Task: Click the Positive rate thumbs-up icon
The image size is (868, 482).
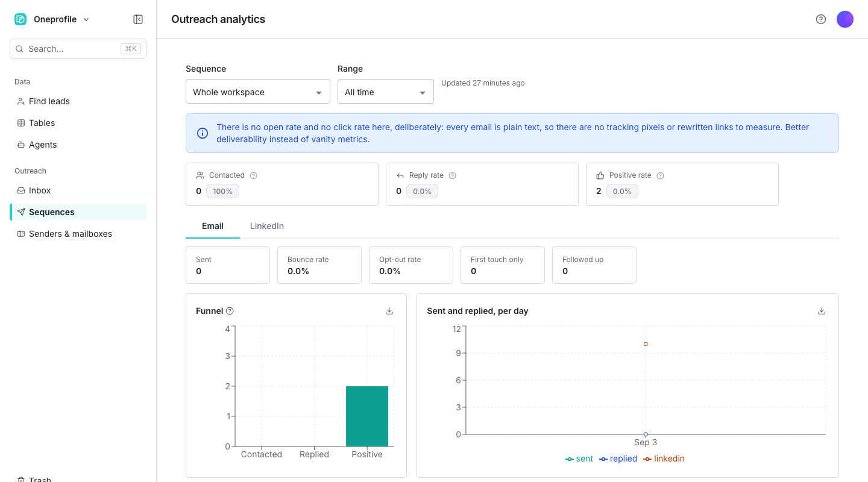Action: 600,175
